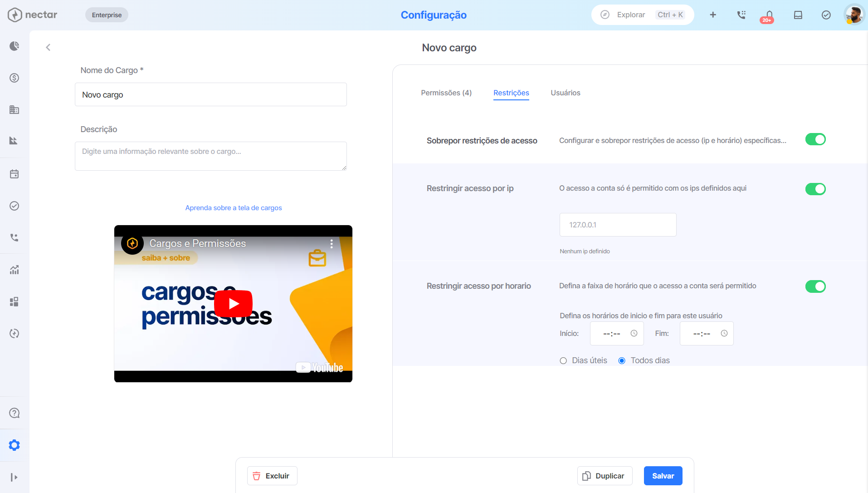Open the widgets grid sidebar icon
This screenshot has width=868, height=493.
[15, 301]
